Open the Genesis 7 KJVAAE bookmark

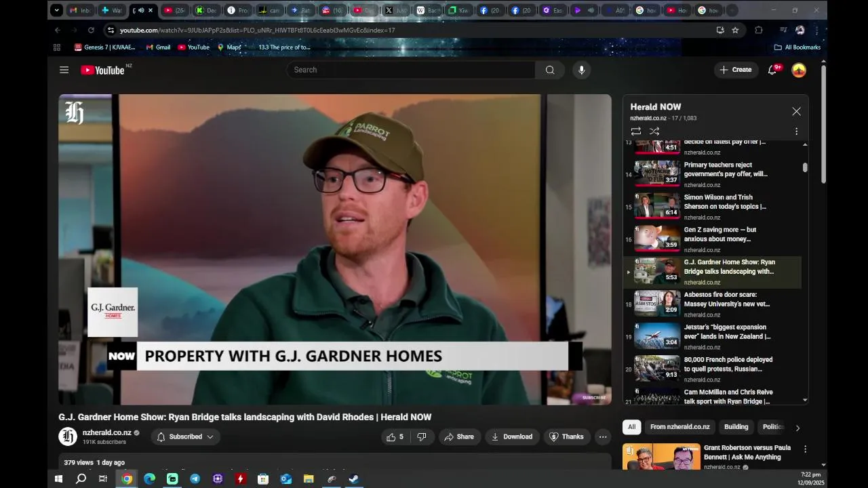tap(105, 47)
